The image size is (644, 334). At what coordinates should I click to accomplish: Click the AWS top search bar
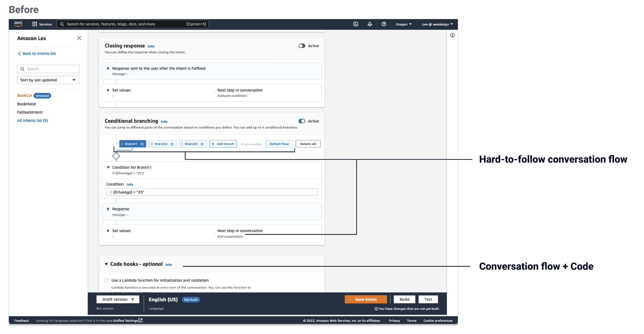coord(133,24)
